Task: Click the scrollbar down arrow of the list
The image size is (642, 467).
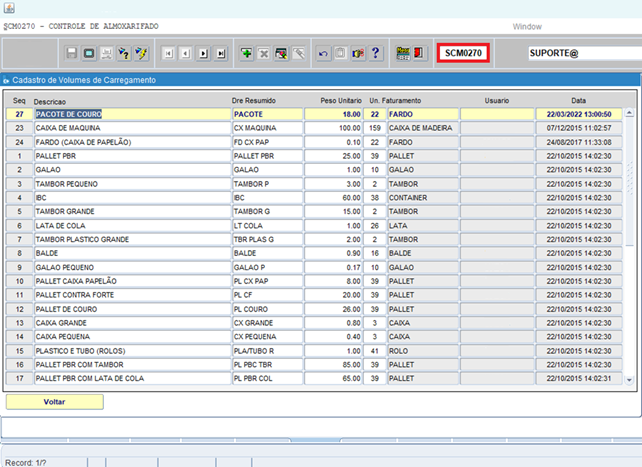Action: (629, 380)
